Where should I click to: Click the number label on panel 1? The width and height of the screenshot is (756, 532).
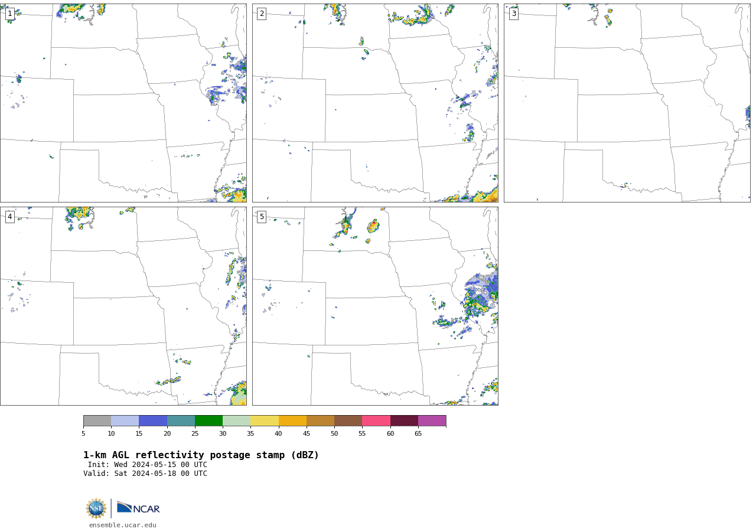pos(9,14)
